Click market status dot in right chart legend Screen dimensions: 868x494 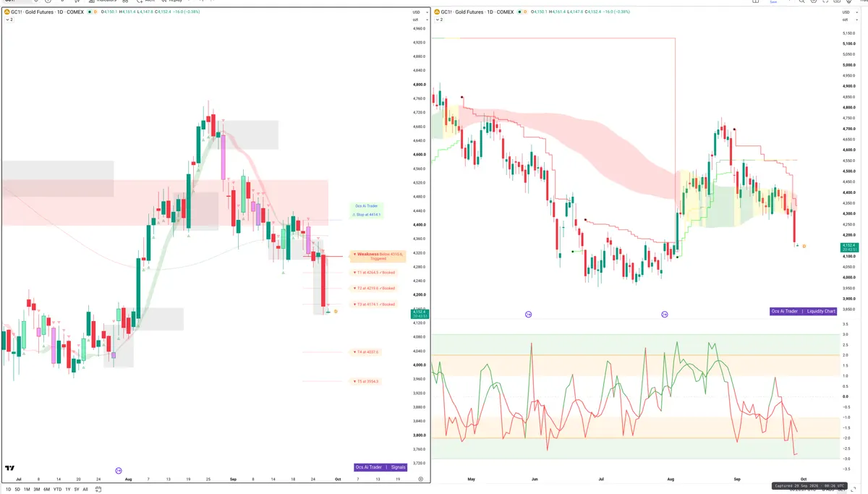click(x=521, y=12)
